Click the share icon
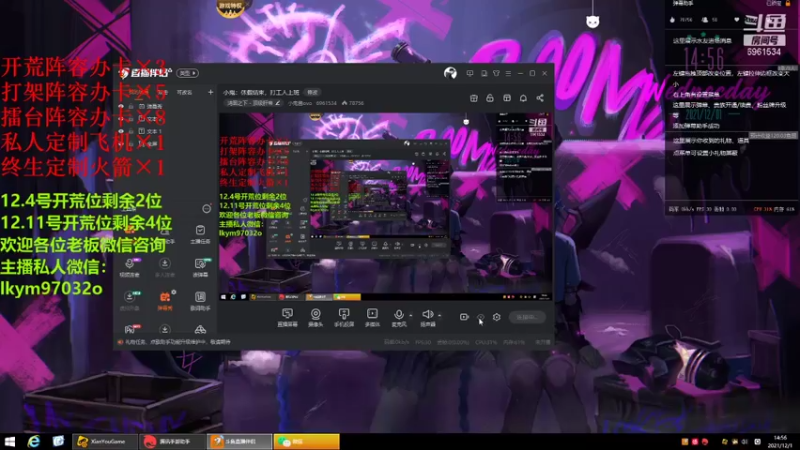Viewport: 800px width, 450px height. pos(540,98)
